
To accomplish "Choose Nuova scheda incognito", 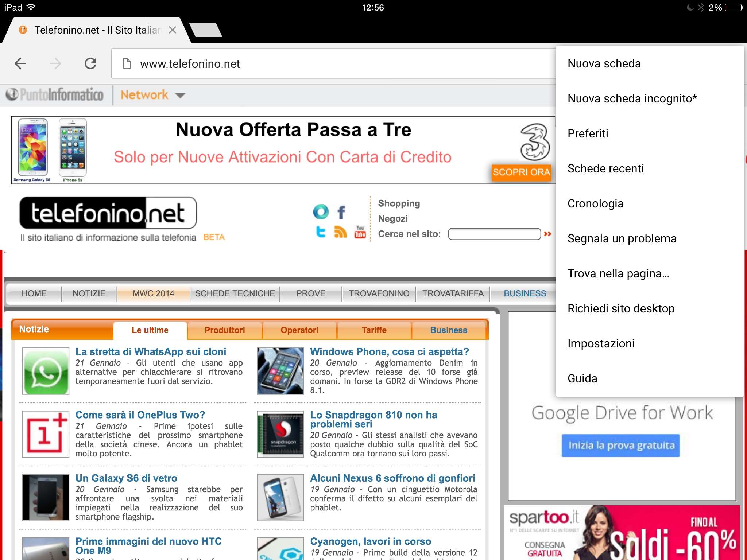I will (650, 98).
